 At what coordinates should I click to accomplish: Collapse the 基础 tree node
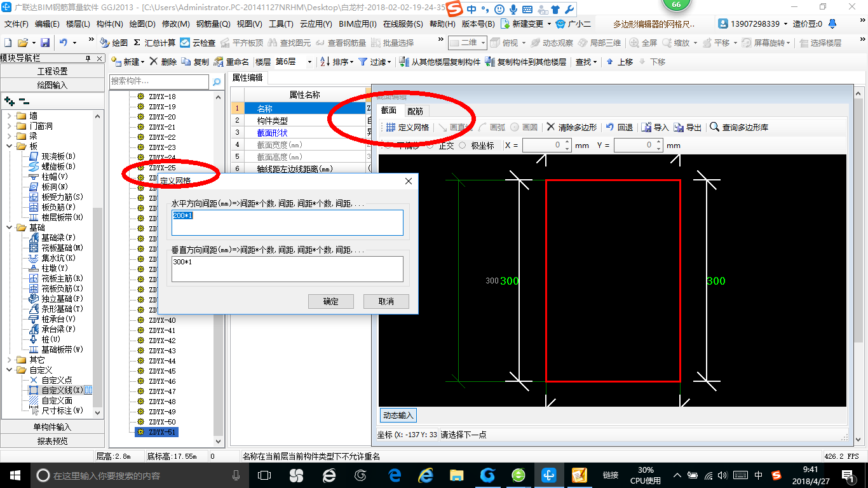pyautogui.click(x=9, y=227)
